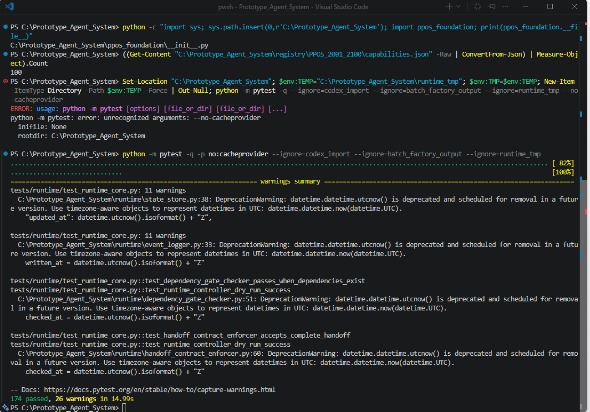Click the '"updated_at": datetime.utcnow()' code line
Screen dimensions: 590x412
pyautogui.click(x=119, y=217)
